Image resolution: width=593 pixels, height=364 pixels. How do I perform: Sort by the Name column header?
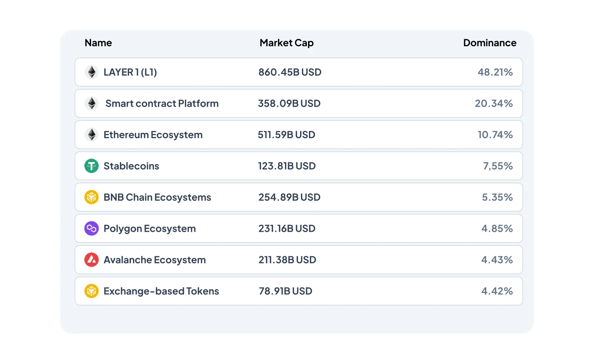98,43
